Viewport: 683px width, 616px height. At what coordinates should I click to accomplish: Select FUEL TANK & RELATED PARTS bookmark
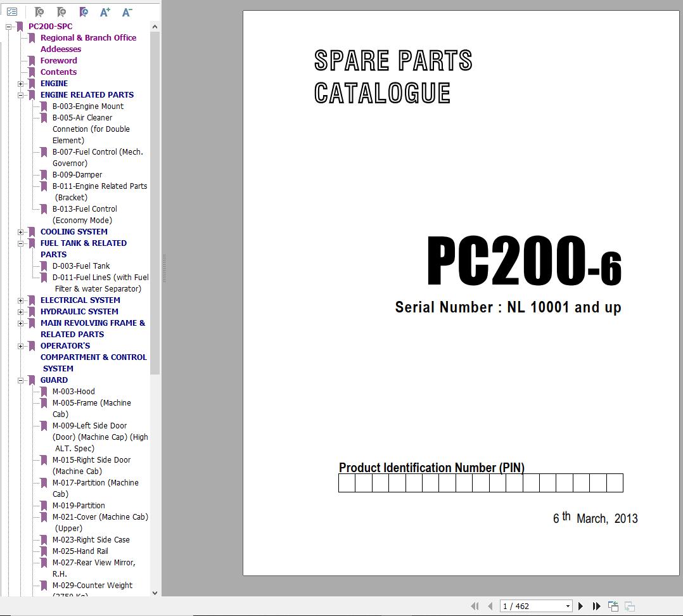83,249
